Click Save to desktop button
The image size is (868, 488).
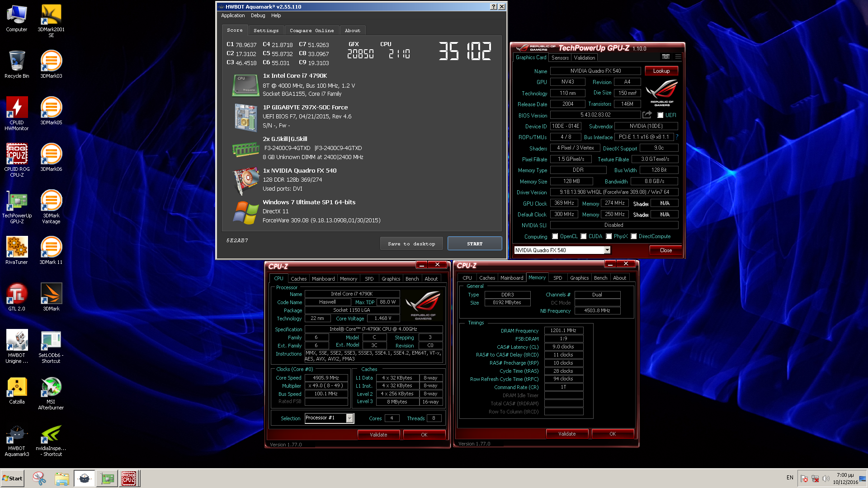click(x=411, y=244)
